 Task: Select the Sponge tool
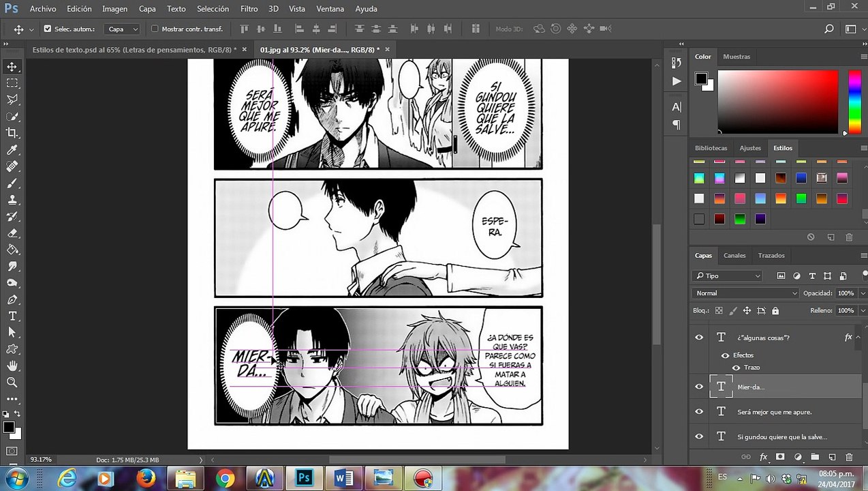pos(12,283)
